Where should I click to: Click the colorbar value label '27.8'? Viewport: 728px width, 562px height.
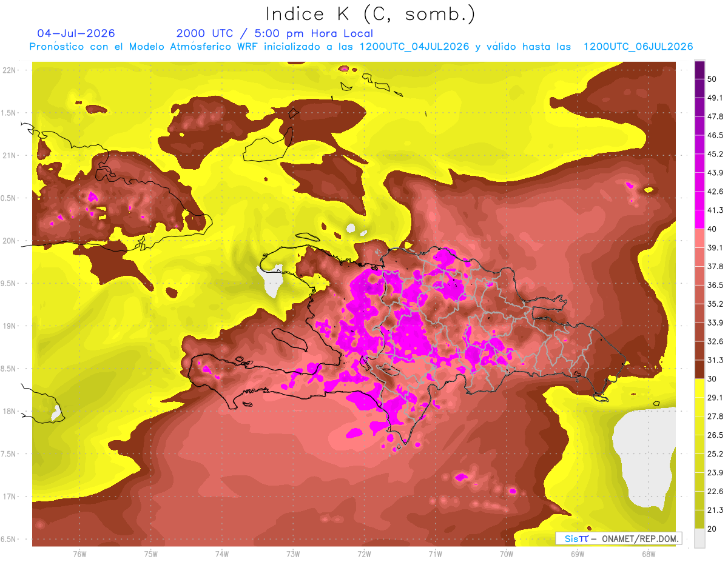[x=715, y=416]
